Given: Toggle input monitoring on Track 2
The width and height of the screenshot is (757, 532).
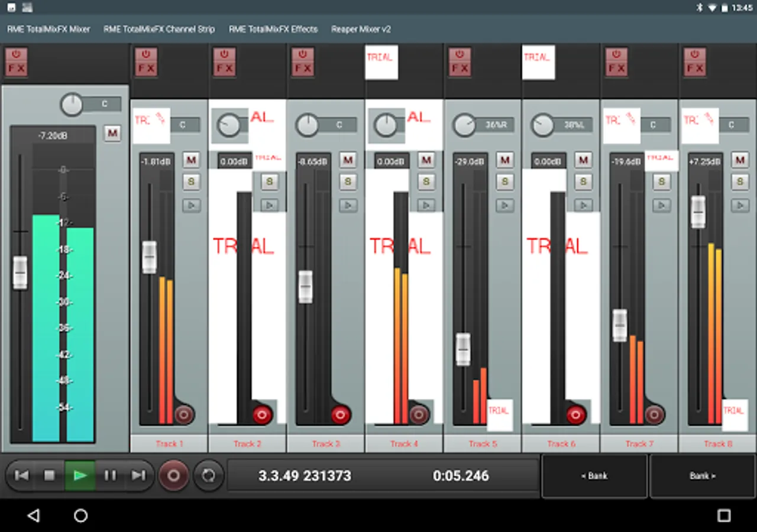Looking at the screenshot, I should 270,205.
